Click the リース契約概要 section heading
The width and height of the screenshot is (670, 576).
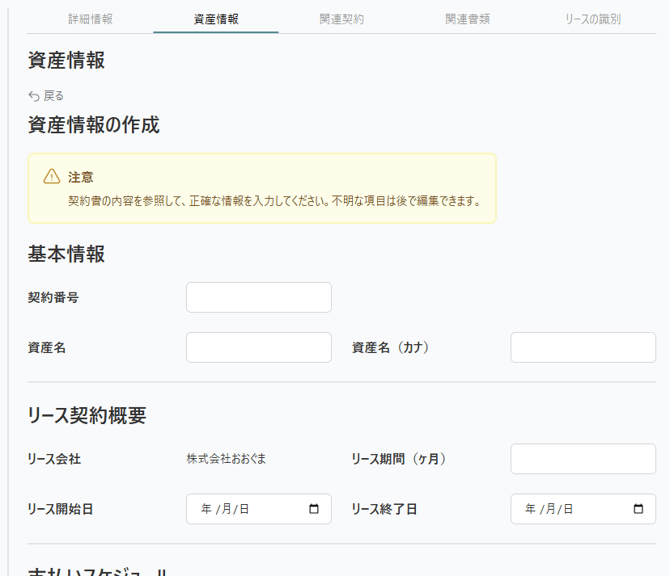(87, 415)
